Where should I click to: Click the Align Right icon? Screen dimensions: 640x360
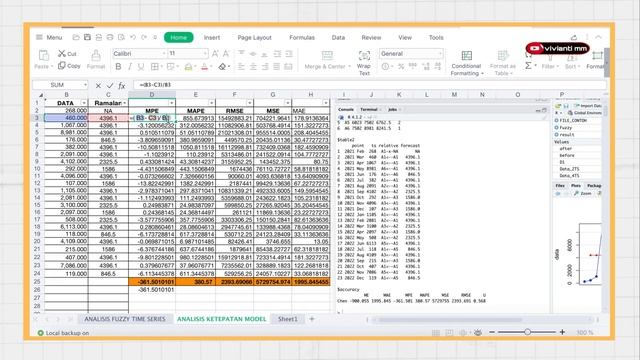click(x=265, y=67)
